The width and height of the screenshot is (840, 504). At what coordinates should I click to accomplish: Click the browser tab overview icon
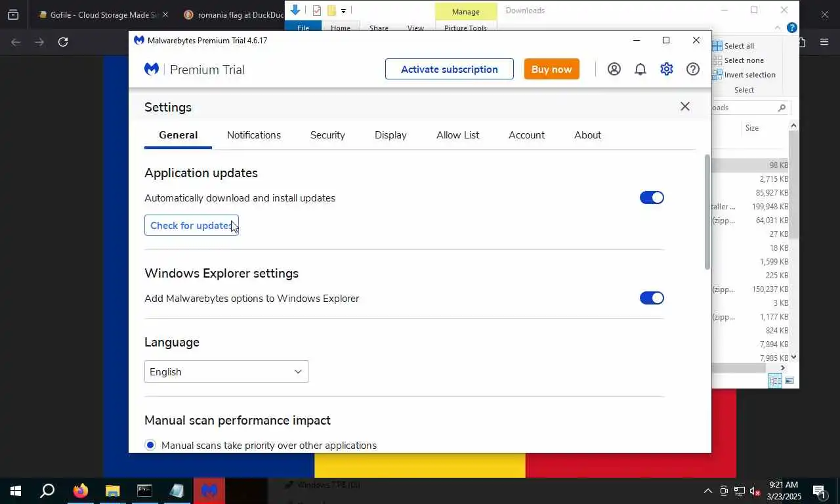[x=13, y=14]
